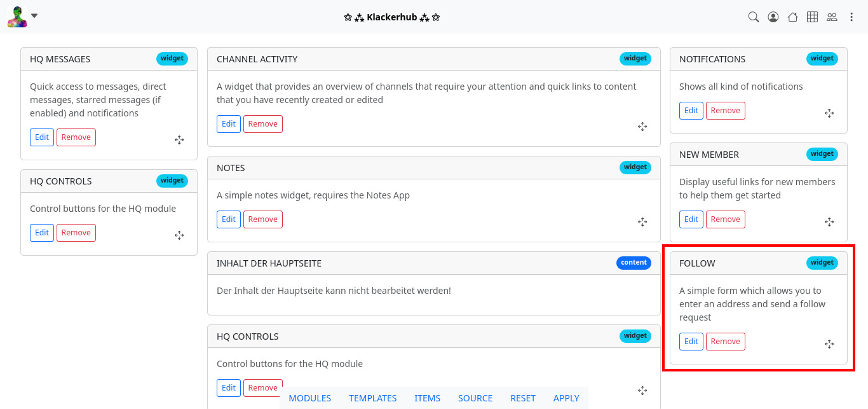Open the search icon in top bar
Viewport: 868px width, 409px height.
(x=754, y=17)
